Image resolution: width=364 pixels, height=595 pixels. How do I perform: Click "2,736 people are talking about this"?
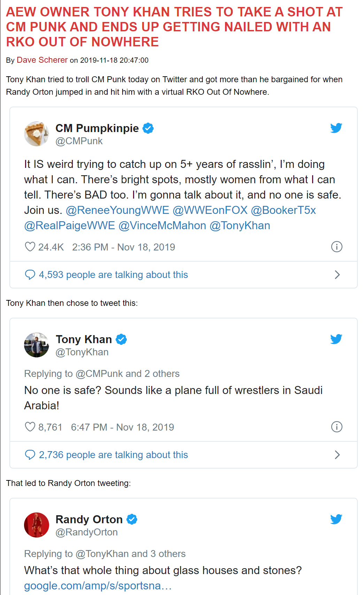pyautogui.click(x=113, y=455)
